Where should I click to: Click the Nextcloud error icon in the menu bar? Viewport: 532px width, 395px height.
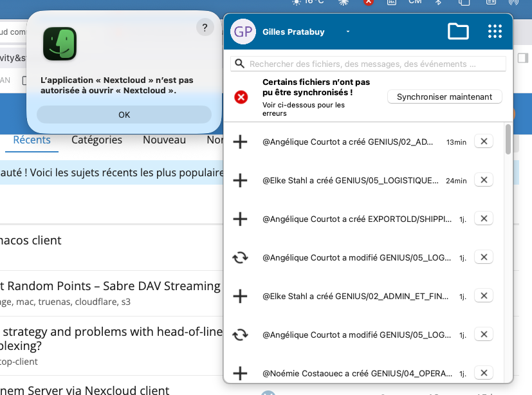(369, 2)
